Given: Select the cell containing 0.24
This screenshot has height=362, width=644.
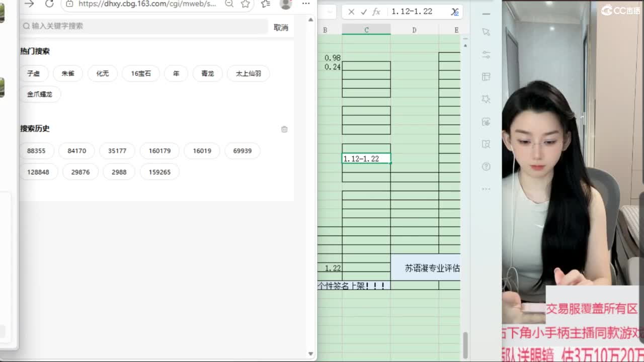Looking at the screenshot, I should pos(330,66).
